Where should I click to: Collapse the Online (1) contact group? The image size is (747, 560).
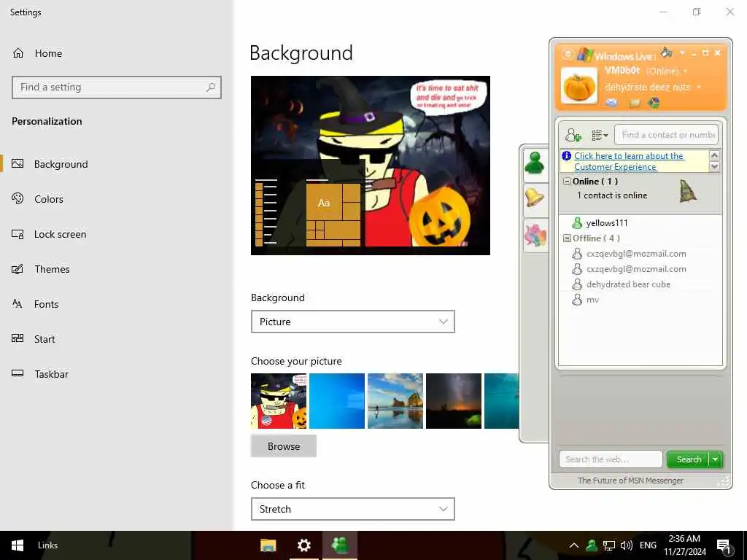click(x=567, y=182)
